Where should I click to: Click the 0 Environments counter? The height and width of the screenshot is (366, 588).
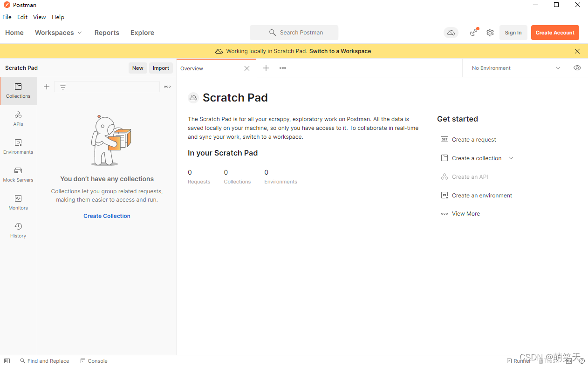[x=280, y=176]
